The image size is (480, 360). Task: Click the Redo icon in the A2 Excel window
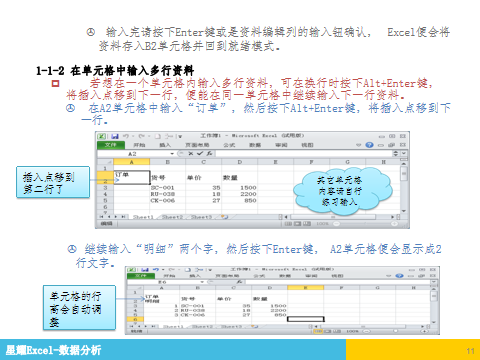coord(141,136)
